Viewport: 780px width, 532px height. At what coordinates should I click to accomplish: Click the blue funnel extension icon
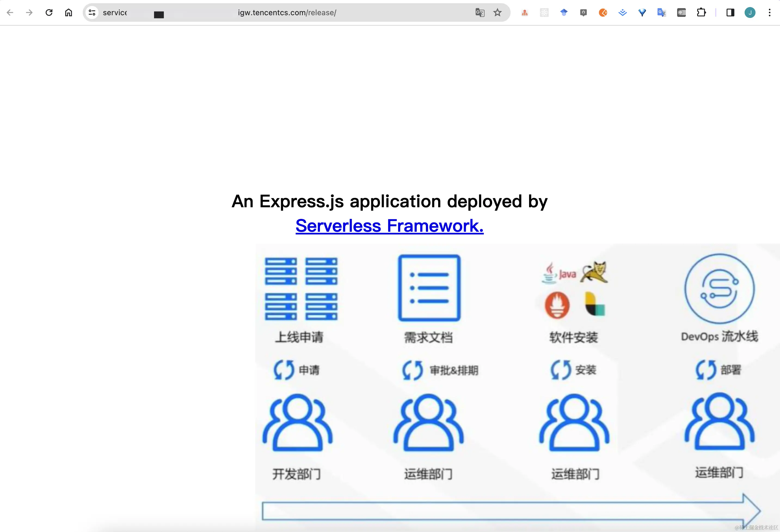pyautogui.click(x=642, y=13)
